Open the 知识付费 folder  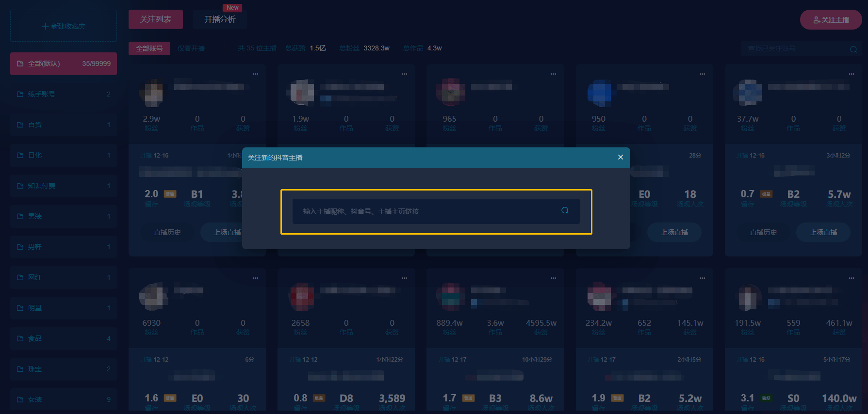[64, 186]
